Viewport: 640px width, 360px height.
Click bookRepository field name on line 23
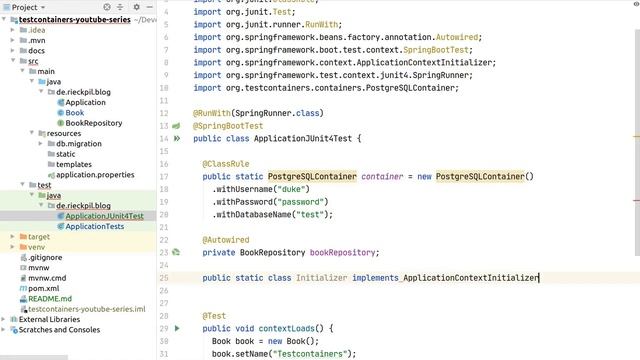tap(342, 252)
